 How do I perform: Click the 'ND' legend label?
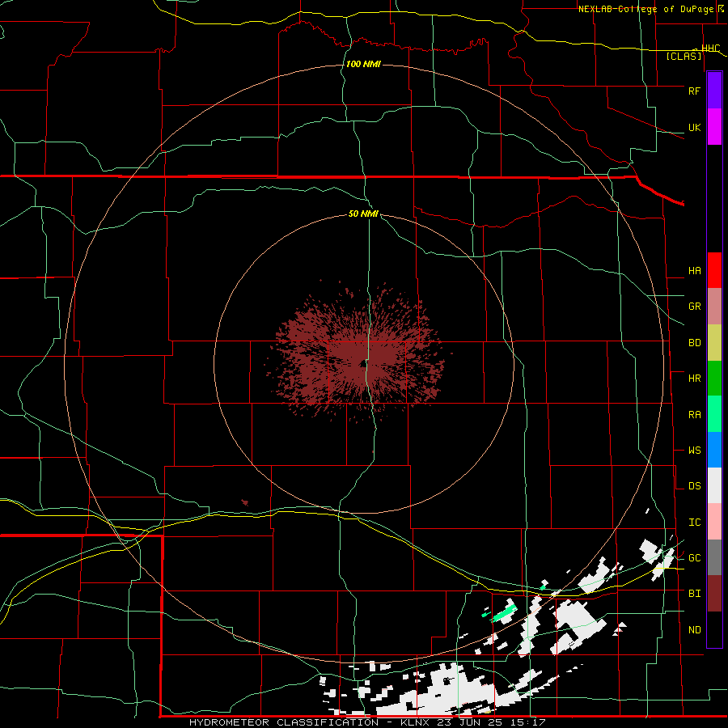pyautogui.click(x=694, y=630)
